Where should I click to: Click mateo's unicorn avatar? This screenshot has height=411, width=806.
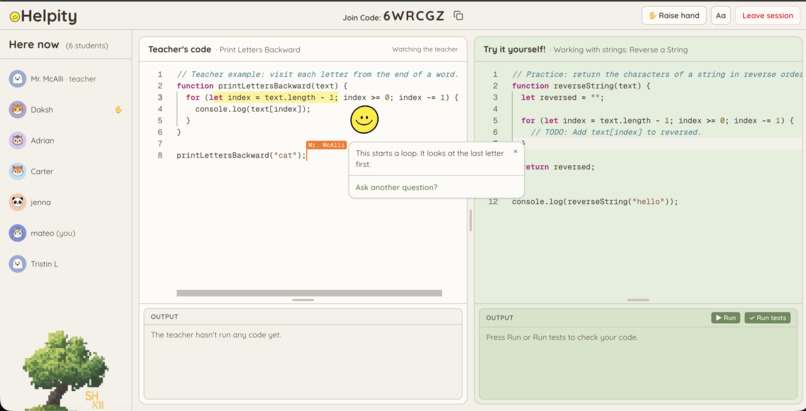click(x=17, y=233)
